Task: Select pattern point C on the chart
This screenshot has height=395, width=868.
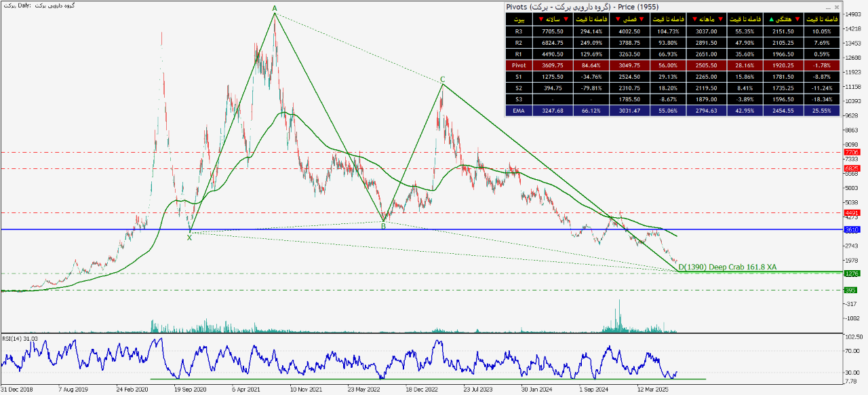Action: click(443, 79)
